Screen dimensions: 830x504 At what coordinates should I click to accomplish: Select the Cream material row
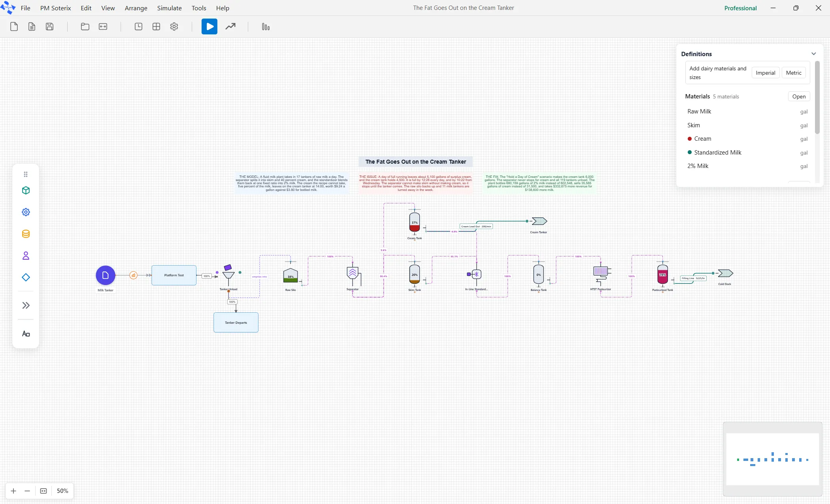click(747, 139)
